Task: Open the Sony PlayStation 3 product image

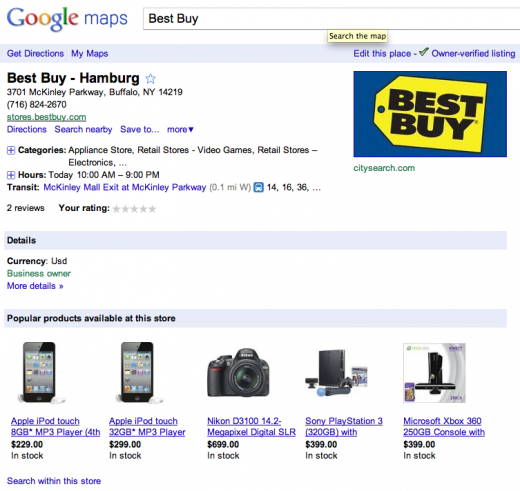Action: [337, 373]
